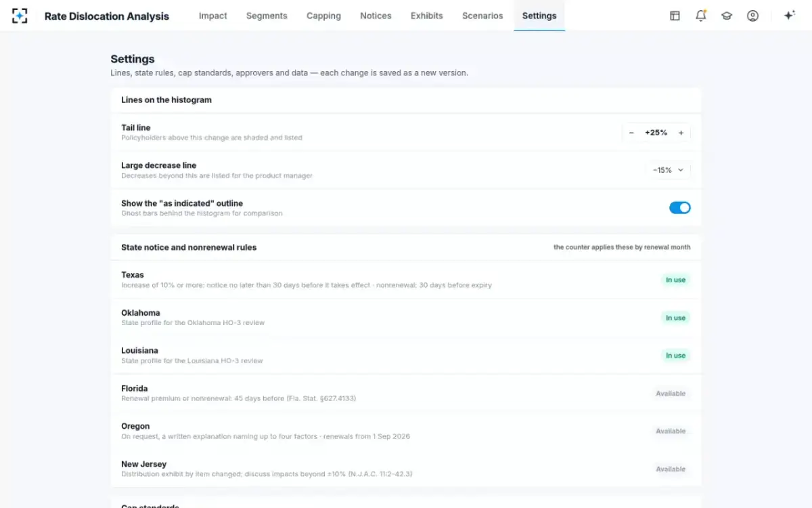Switch to the Capping tab
Image resolution: width=812 pixels, height=508 pixels.
coord(323,16)
